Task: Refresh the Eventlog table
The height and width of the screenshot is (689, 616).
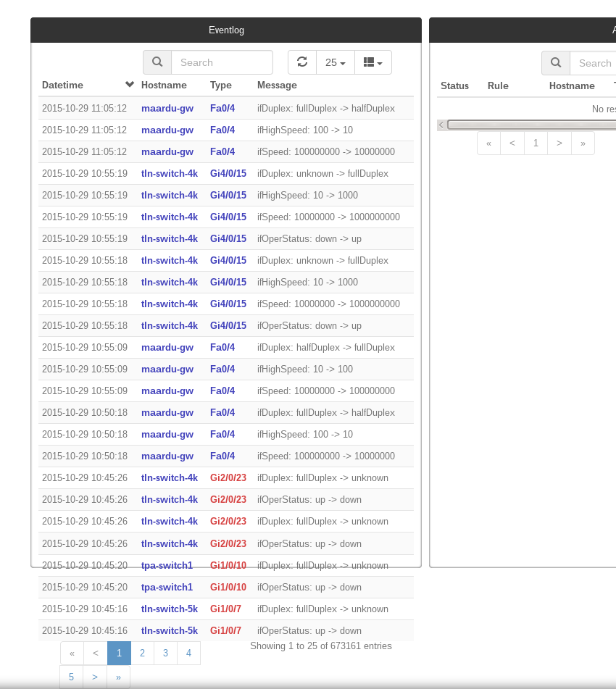Action: click(x=302, y=62)
